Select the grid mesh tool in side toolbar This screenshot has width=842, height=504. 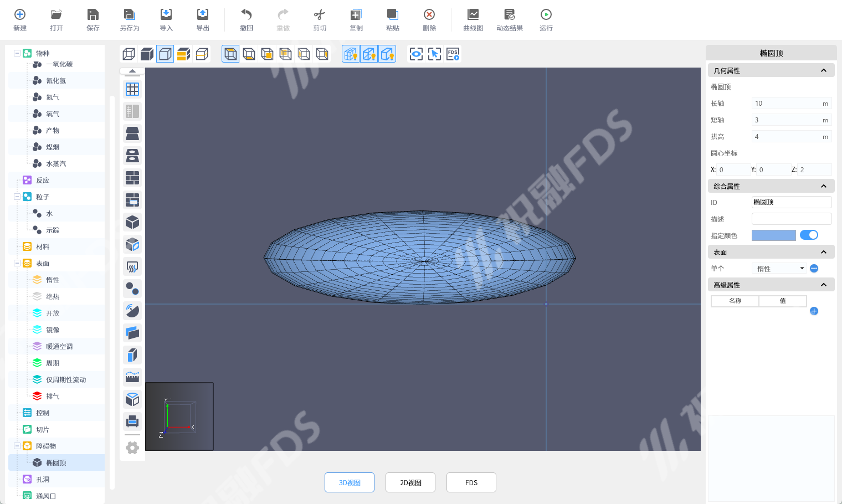(x=132, y=89)
